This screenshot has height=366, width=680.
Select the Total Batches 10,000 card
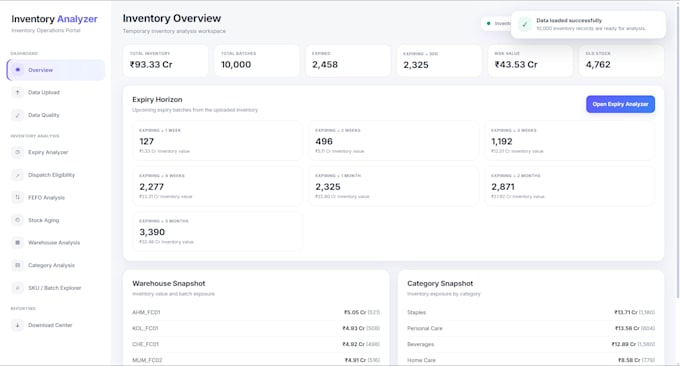coord(257,61)
